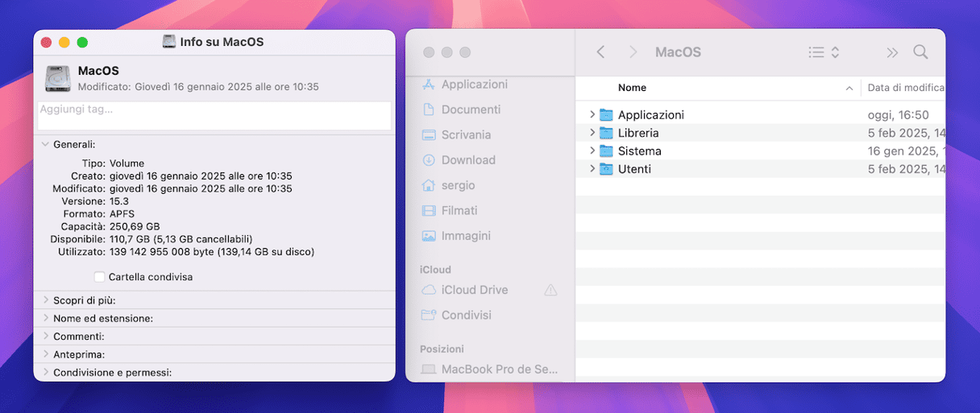This screenshot has width=980, height=413.
Task: Expand the Nome ed estensione section
Action: coord(45,318)
